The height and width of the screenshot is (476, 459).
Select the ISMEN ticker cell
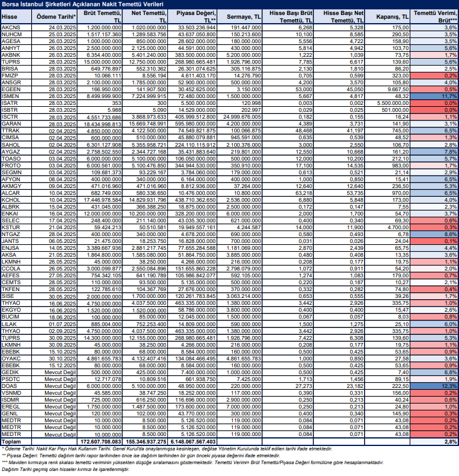pyautogui.click(x=16, y=96)
